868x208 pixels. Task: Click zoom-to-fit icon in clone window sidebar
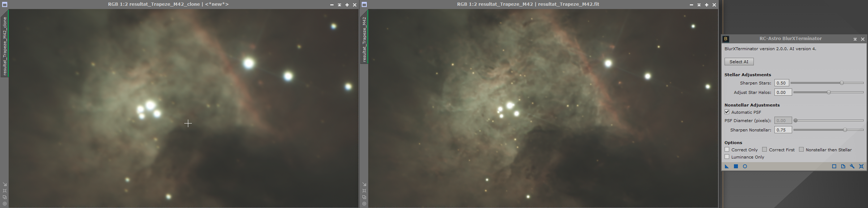[5, 191]
